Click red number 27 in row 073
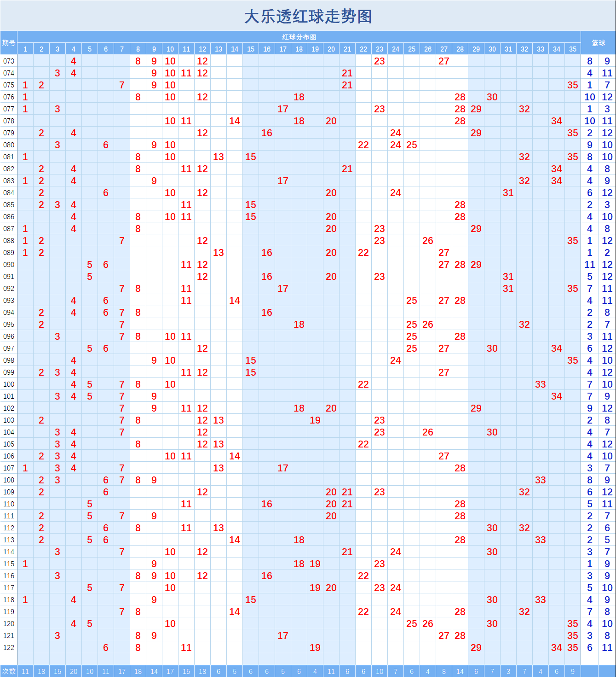This screenshot has width=616, height=691. pyautogui.click(x=444, y=61)
